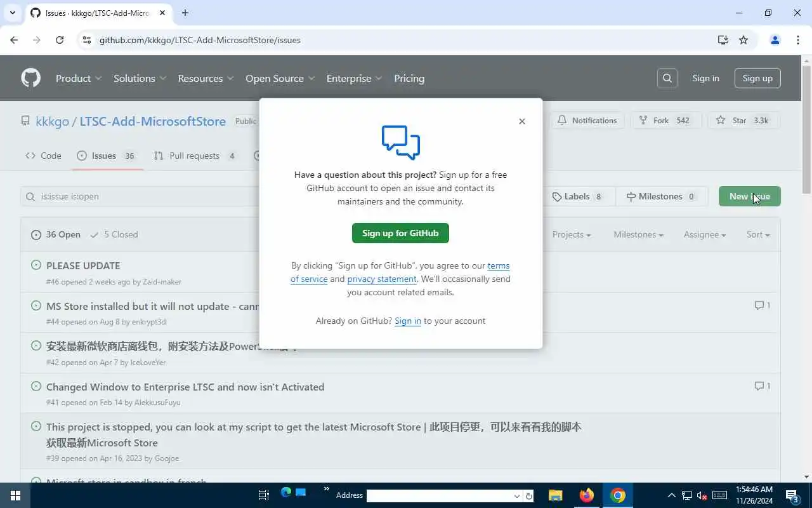Open the Projects filter dropdown

pos(572,234)
